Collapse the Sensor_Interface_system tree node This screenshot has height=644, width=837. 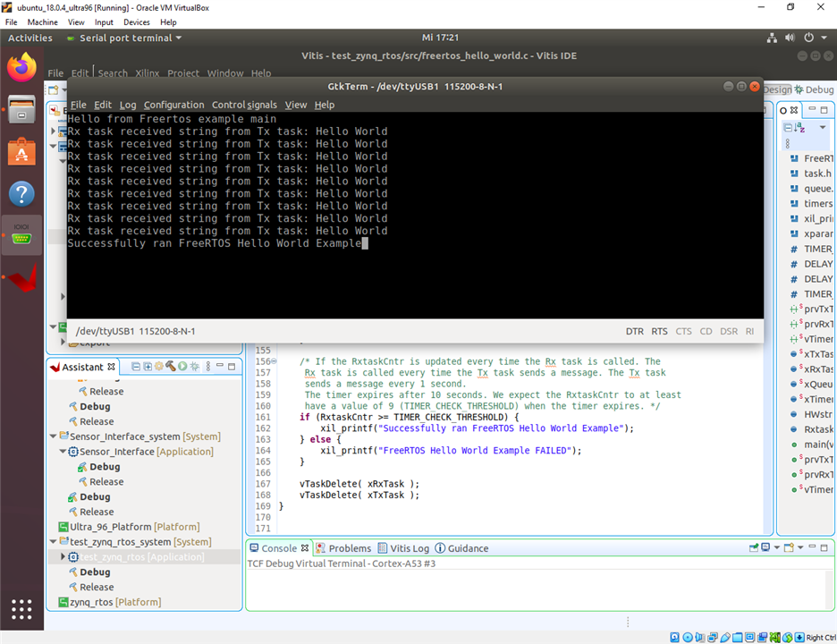click(x=54, y=436)
